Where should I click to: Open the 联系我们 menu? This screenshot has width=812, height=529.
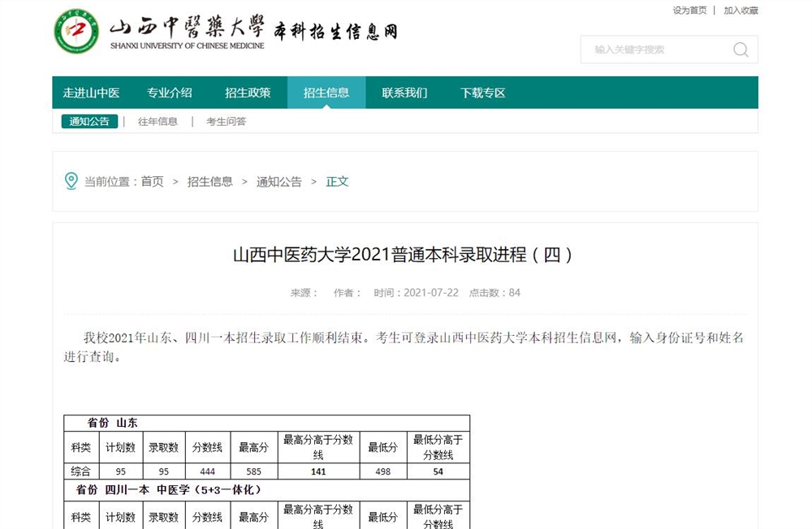click(x=404, y=92)
